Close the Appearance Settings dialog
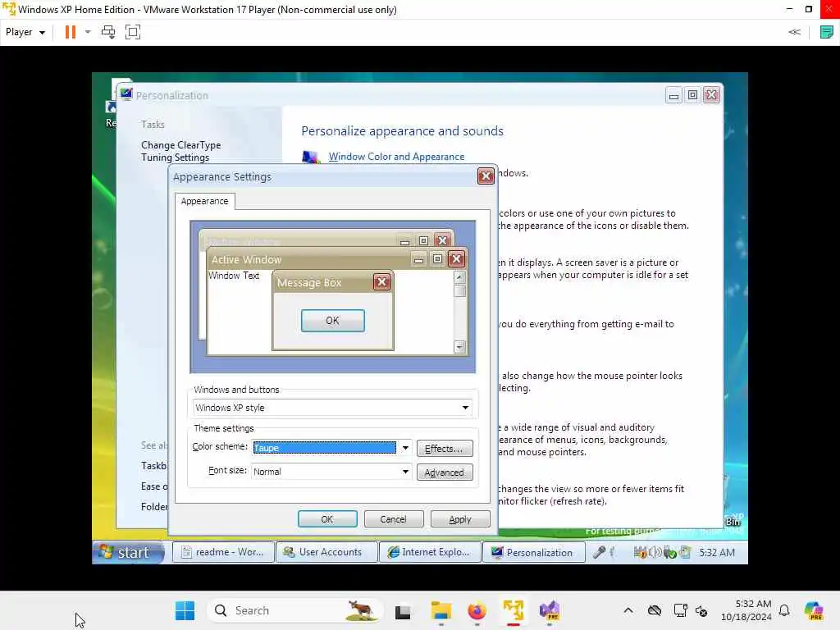The height and width of the screenshot is (630, 840). click(486, 176)
